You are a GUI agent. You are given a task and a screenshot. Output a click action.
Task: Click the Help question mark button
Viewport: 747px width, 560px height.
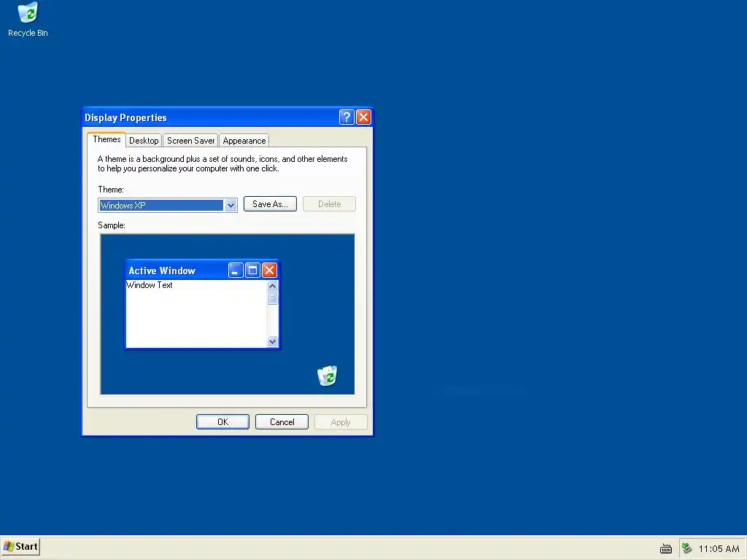pyautogui.click(x=347, y=117)
